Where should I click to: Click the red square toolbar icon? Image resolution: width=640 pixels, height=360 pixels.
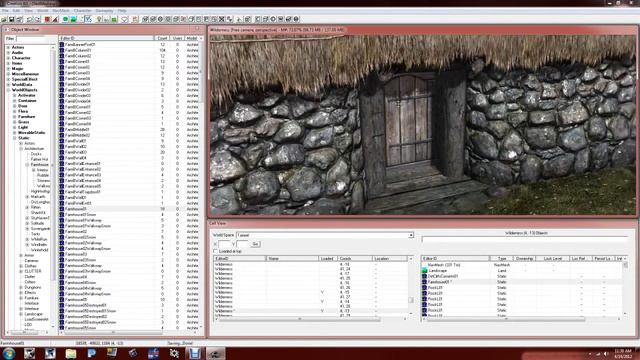(x=47, y=19)
